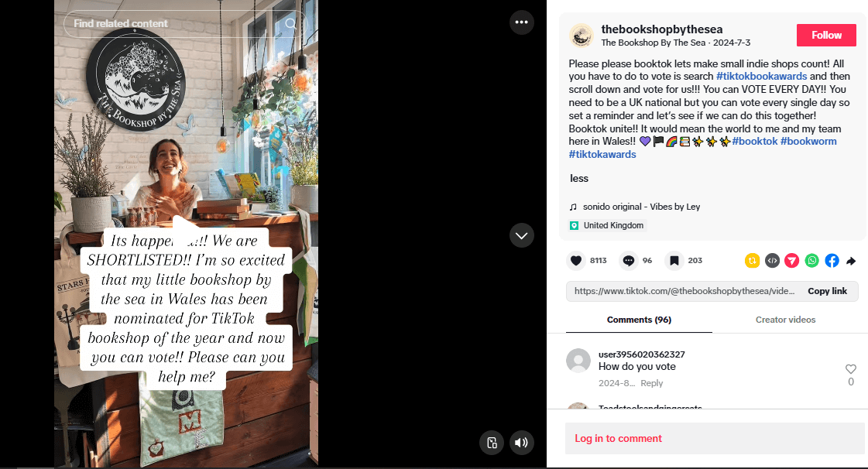Image resolution: width=868 pixels, height=469 pixels.
Task: Open comments via the speech bubble icon
Action: [x=628, y=261]
